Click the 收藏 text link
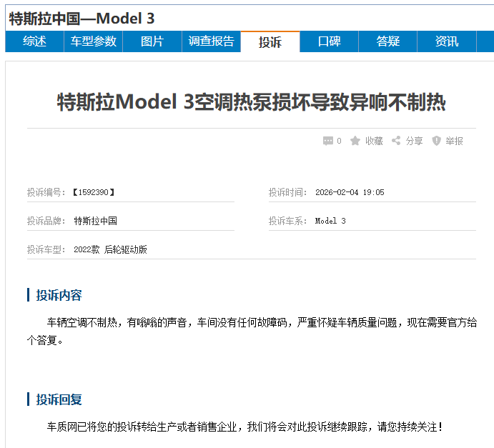The image size is (494, 448). tap(374, 141)
